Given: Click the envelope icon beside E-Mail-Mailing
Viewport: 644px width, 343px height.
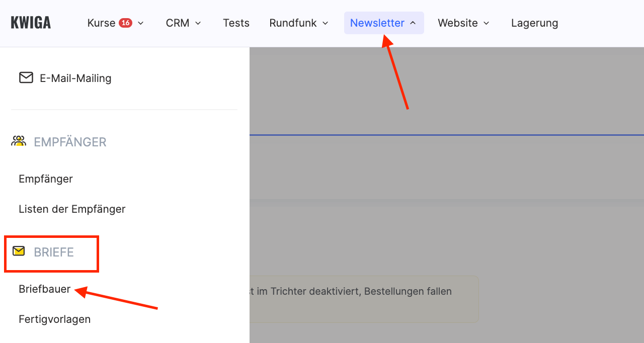Looking at the screenshot, I should (x=26, y=77).
